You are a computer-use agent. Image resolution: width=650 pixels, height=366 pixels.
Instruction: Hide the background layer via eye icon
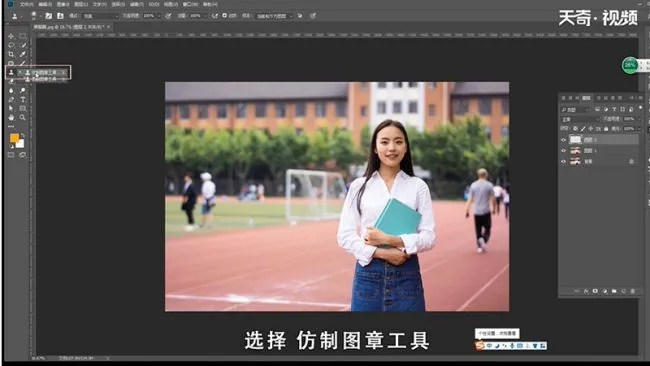point(563,161)
